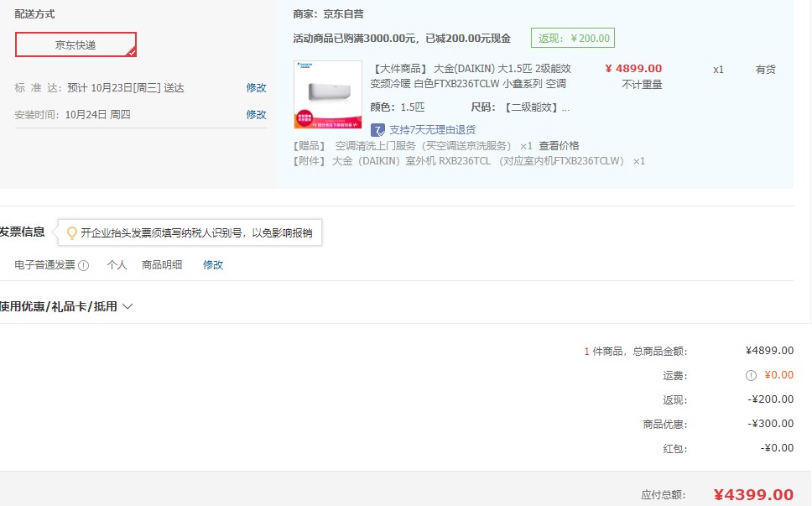Viewport: 812px width, 506px height.
Task: Click the 电子普通发票 text
Action: [45, 265]
